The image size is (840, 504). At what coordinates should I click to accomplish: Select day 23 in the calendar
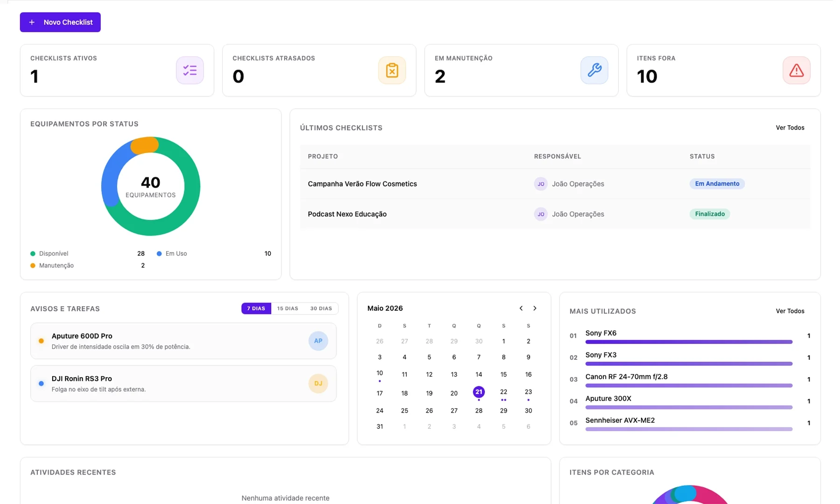tap(528, 392)
